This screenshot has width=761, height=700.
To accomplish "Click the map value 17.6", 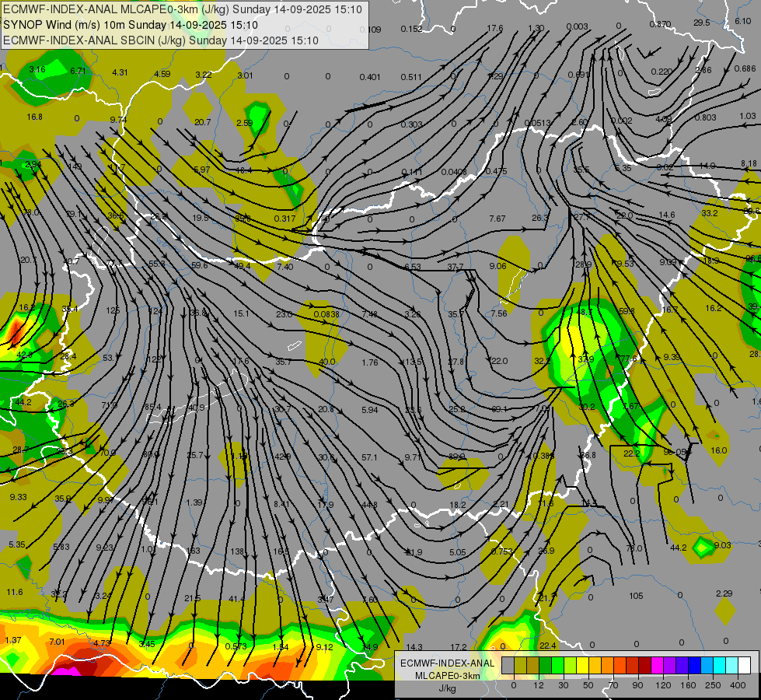I will pyautogui.click(x=495, y=28).
